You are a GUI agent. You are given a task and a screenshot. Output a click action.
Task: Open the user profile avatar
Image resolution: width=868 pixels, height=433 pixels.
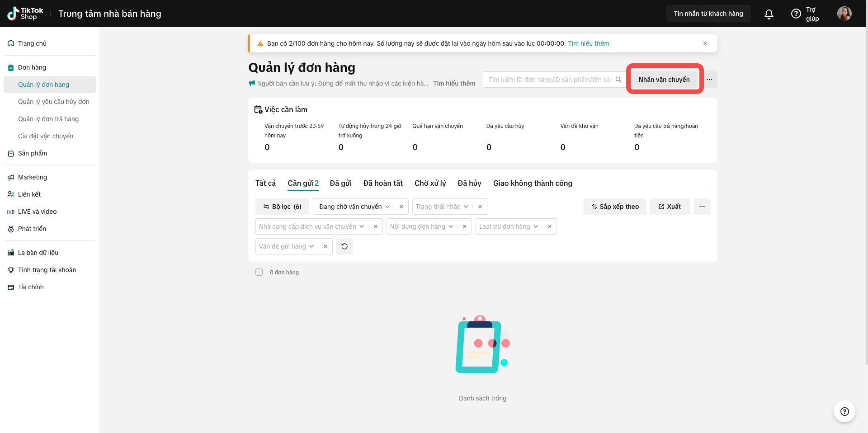[x=844, y=14]
